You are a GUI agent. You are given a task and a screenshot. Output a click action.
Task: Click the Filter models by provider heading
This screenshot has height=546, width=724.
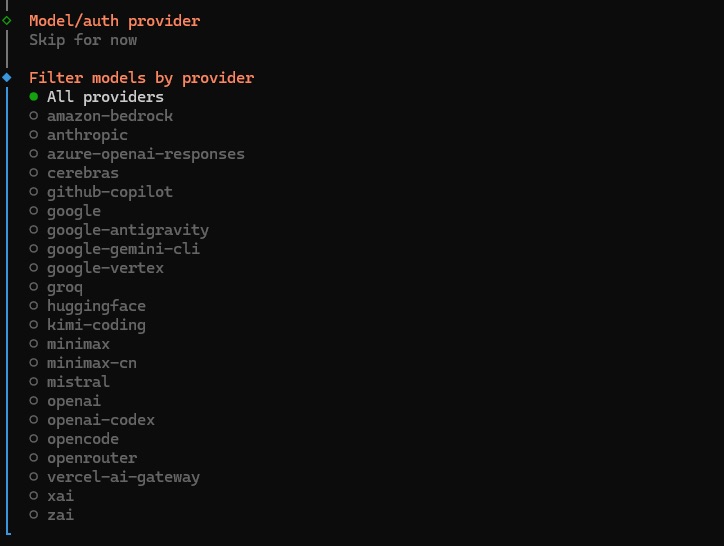coord(141,78)
